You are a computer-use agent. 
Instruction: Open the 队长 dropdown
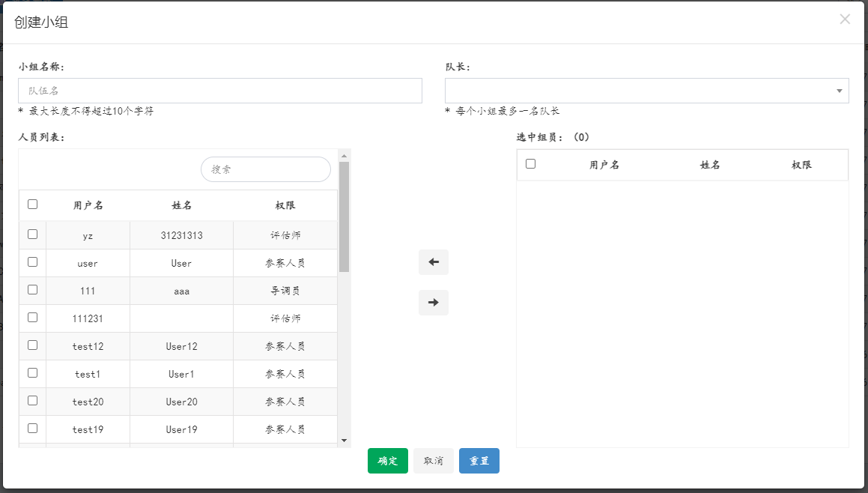pos(646,91)
